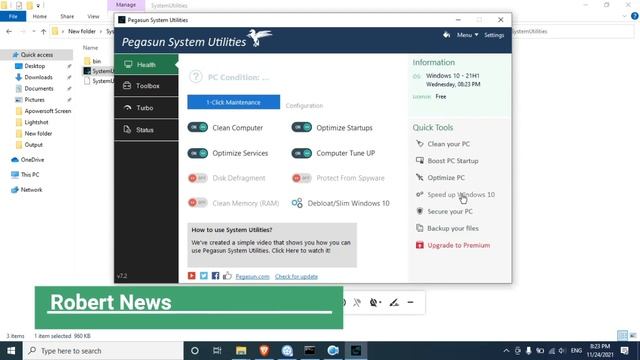Image resolution: width=640 pixels, height=360 pixels.
Task: Select Documents in navigation pane
Action: tap(39, 89)
